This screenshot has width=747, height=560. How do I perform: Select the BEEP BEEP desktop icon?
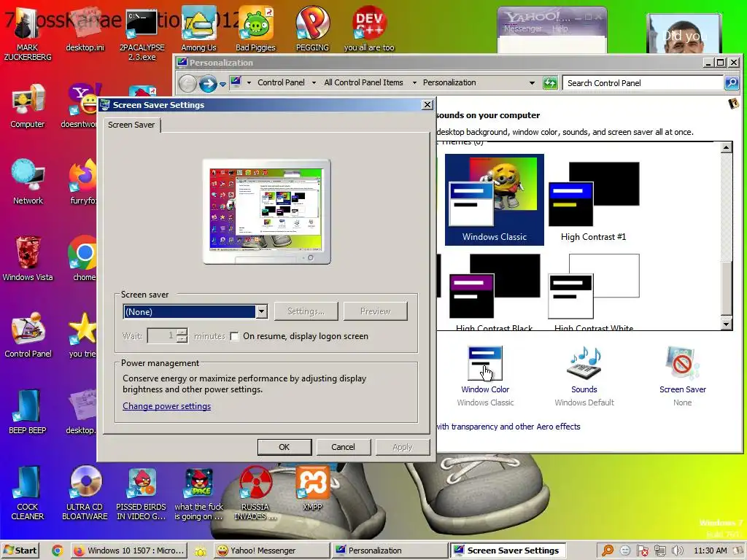[x=28, y=412]
